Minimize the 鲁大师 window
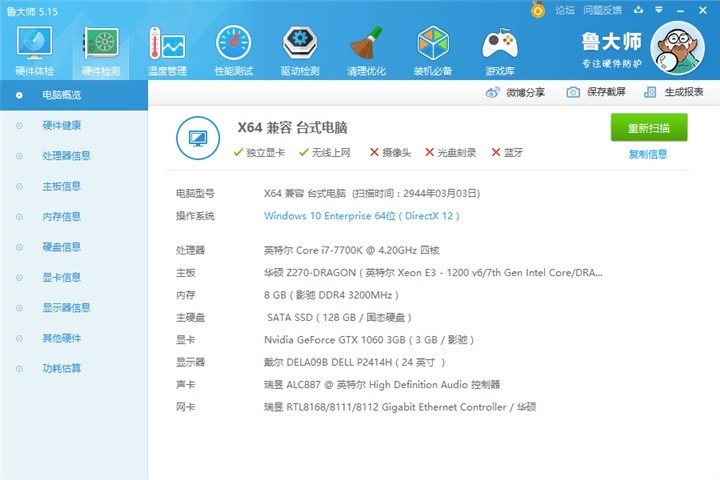This screenshot has width=720, height=480. 681,10
